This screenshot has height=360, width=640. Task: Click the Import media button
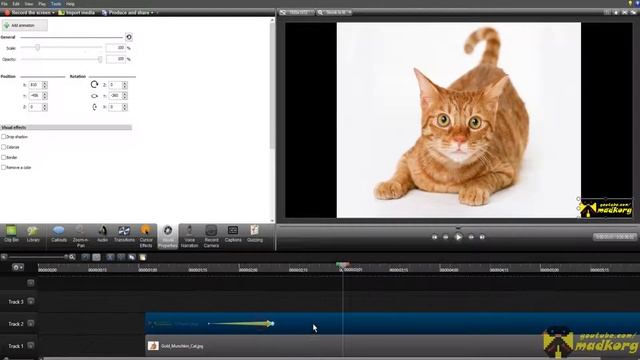(76, 13)
